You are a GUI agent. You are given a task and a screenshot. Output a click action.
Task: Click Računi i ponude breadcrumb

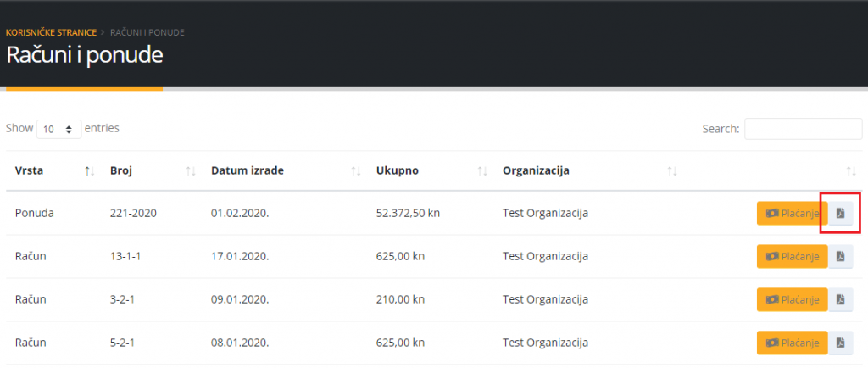[147, 32]
